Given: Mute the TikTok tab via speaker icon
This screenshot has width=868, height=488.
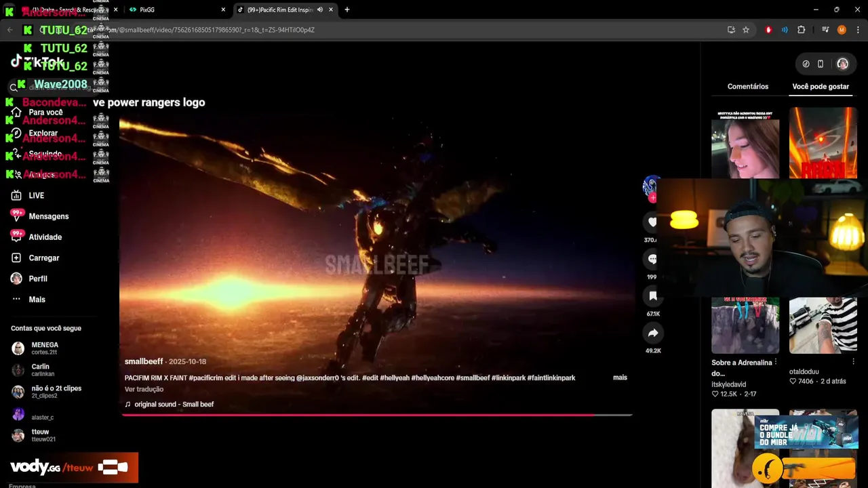Looking at the screenshot, I should pos(320,9).
